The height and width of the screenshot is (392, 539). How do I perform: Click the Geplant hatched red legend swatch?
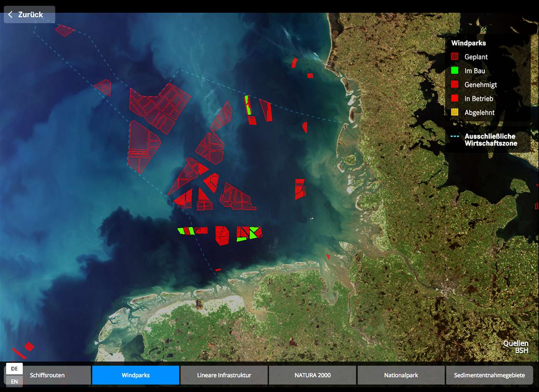coord(455,57)
